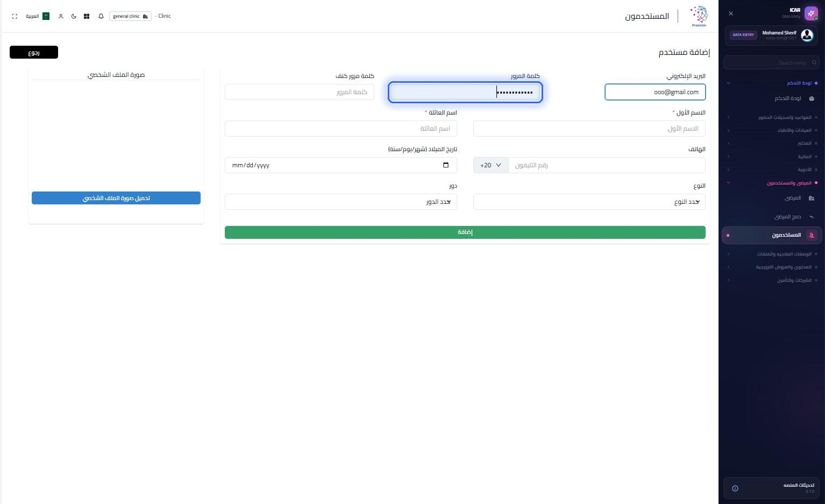The image size is (825, 504).
Task: Open the حدد النوع gender dropdown
Action: click(x=589, y=202)
